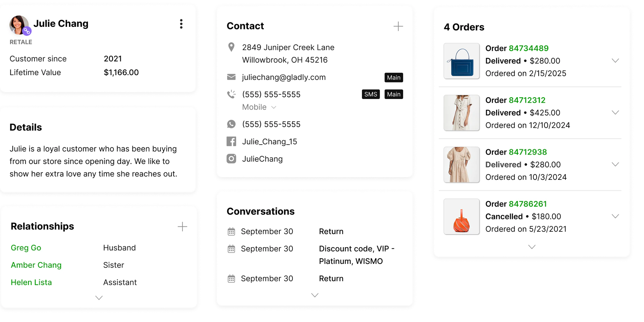
Task: Open order number 84712312 link
Action: (527, 100)
